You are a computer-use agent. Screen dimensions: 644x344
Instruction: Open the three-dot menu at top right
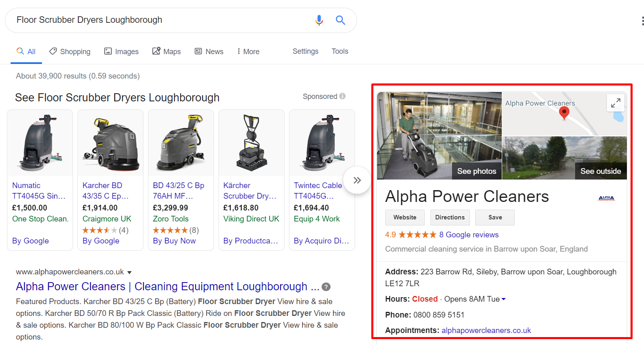[642, 21]
